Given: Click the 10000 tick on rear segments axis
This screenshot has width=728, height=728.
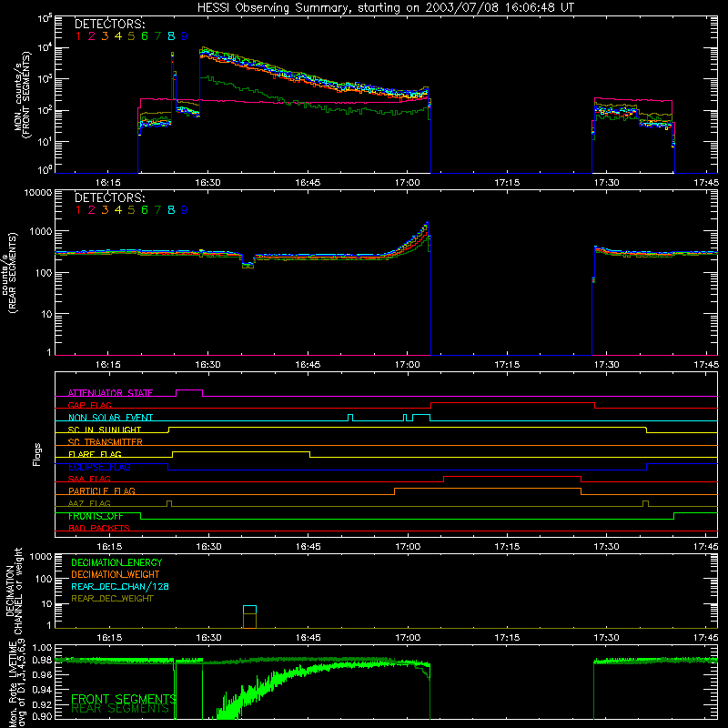Looking at the screenshot, I should [x=38, y=193].
